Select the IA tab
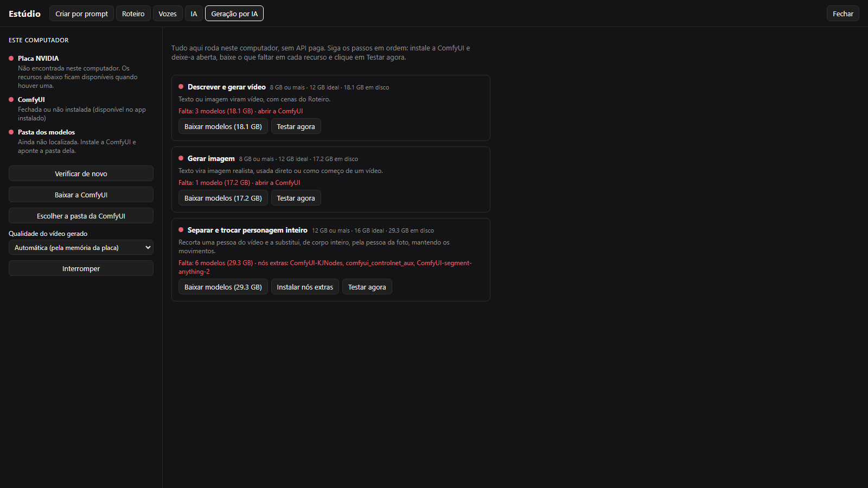 (x=194, y=14)
